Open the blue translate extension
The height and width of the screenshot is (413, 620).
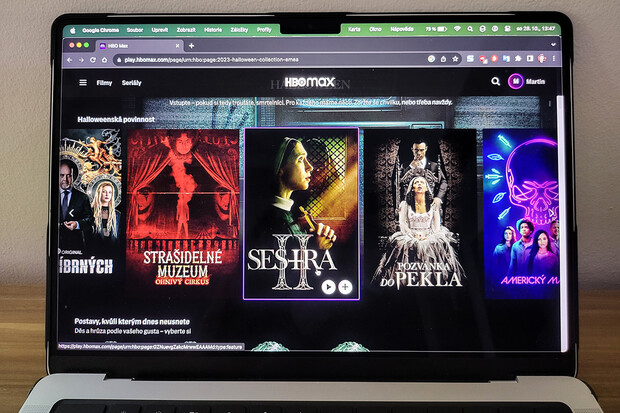pos(506,59)
